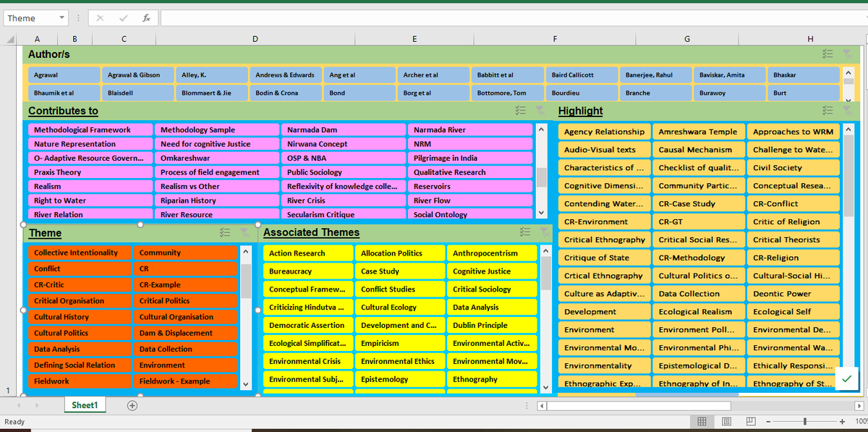
Task: Clear the filter on the Highlight slicer
Action: point(847,110)
